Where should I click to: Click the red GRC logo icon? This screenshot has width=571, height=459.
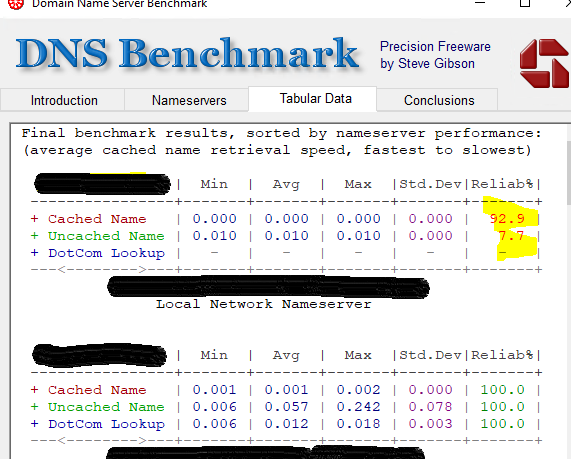pyautogui.click(x=544, y=63)
